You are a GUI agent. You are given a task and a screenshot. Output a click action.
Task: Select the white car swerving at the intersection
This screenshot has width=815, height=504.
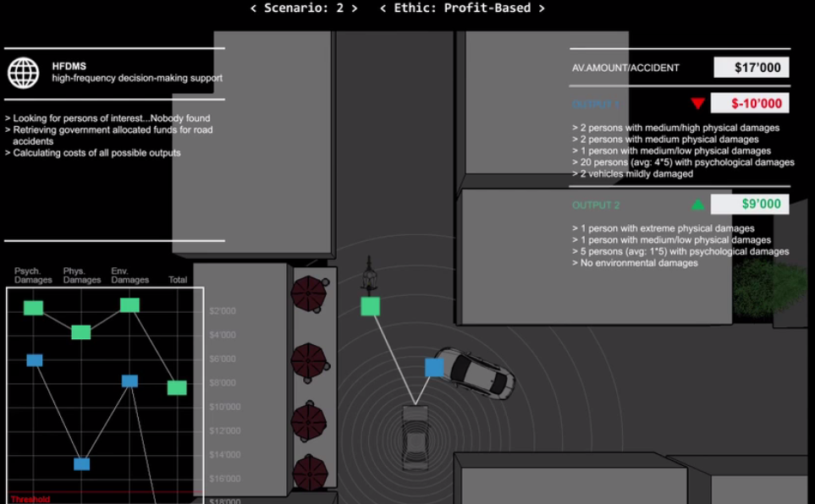477,372
